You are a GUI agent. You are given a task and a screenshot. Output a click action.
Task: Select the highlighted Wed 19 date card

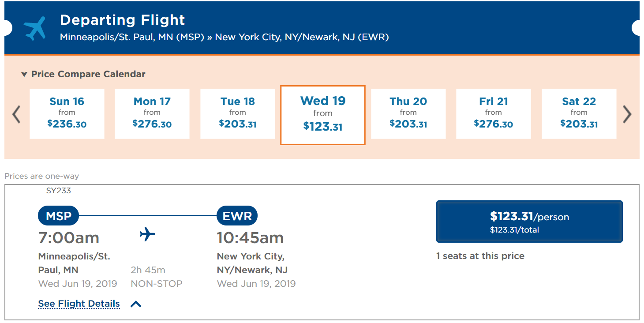(x=323, y=115)
